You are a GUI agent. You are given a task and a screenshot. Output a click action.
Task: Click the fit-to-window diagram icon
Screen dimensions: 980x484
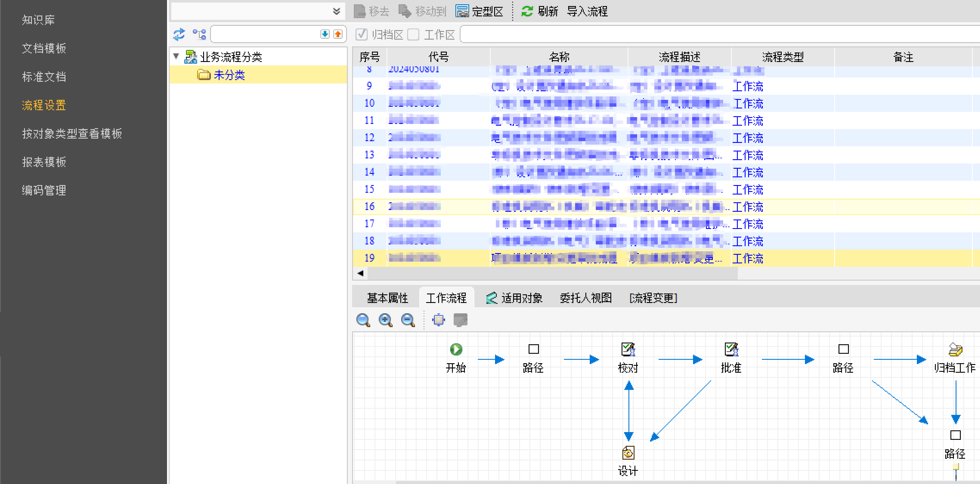[438, 320]
